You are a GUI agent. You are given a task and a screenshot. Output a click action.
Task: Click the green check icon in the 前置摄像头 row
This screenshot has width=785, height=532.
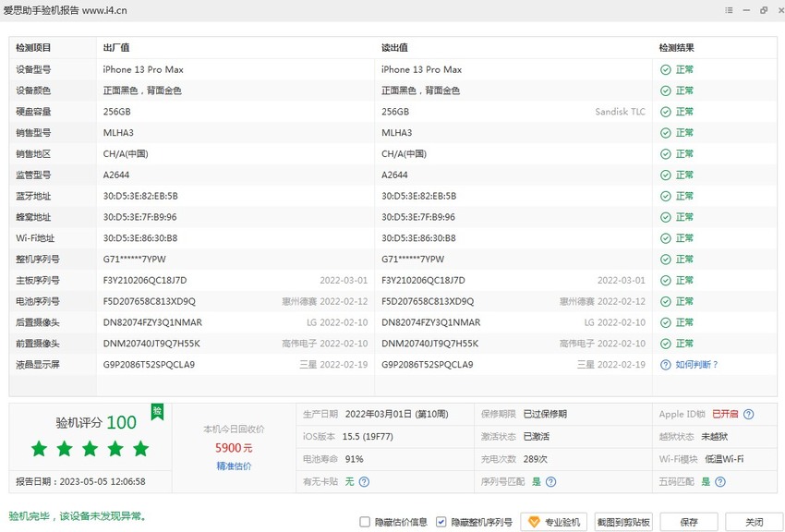tap(665, 344)
